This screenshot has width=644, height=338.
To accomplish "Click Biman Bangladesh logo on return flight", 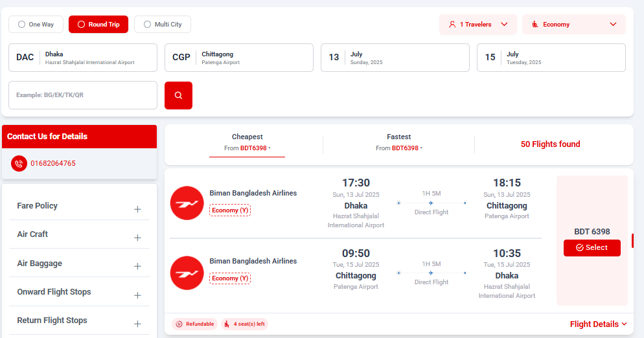I will [187, 273].
